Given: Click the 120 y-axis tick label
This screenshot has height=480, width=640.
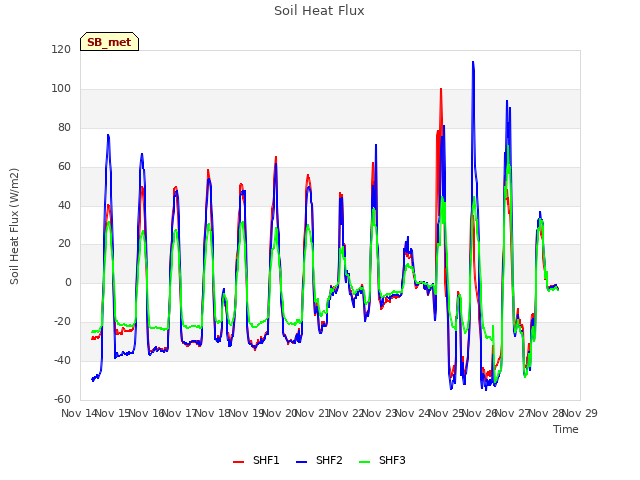Looking at the screenshot, I should click(61, 49).
